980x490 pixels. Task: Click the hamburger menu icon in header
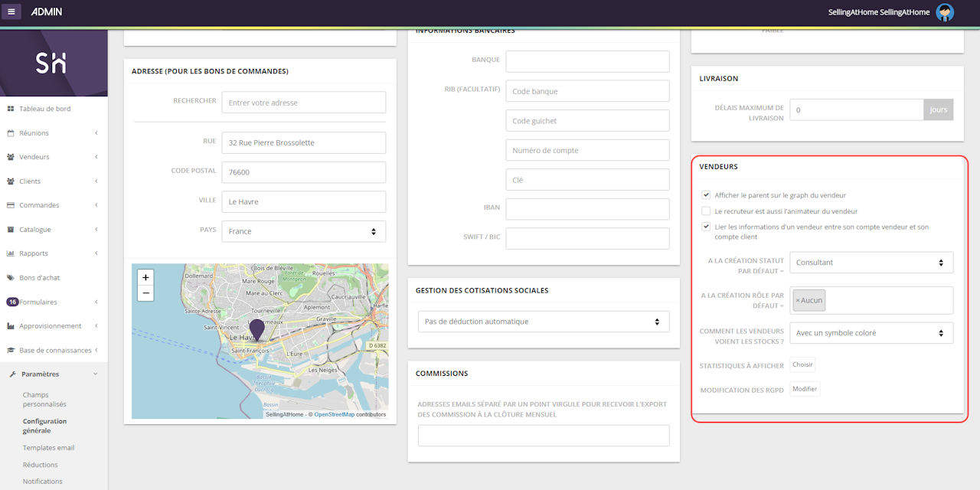tap(11, 11)
